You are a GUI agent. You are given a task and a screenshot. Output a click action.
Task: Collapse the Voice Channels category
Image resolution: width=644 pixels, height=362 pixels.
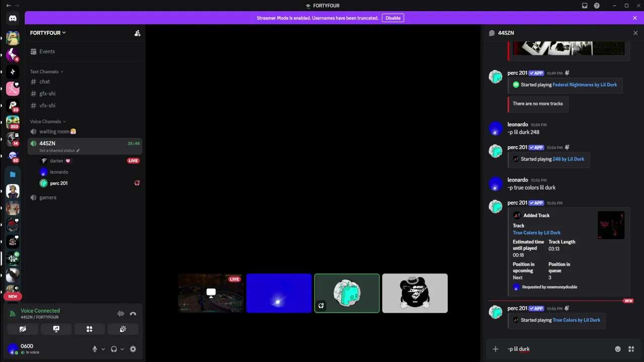(48, 121)
